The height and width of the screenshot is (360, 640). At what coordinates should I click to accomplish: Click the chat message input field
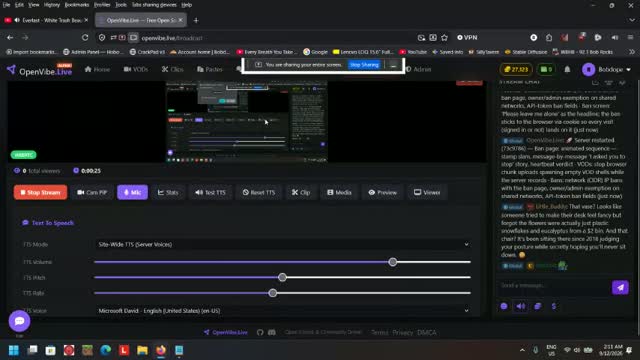point(553,286)
